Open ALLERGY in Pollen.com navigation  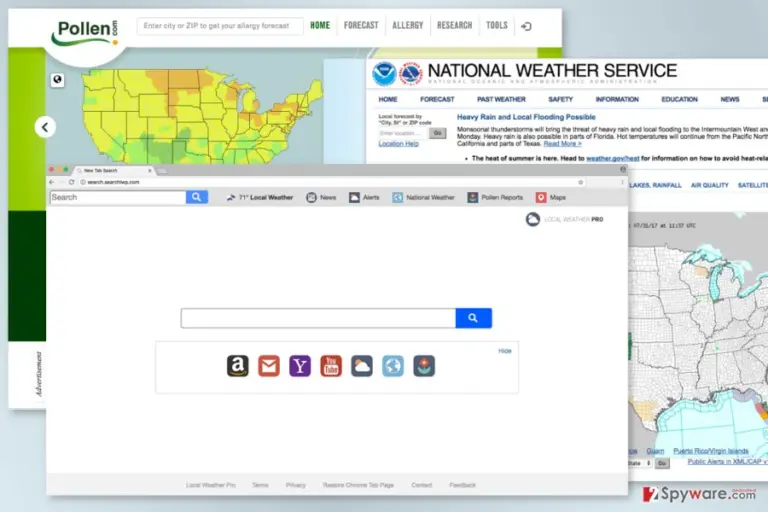[x=408, y=25]
